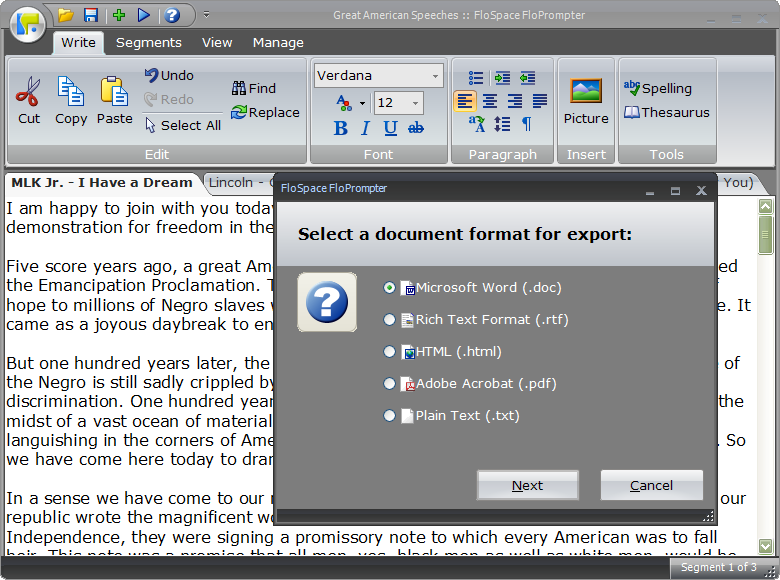This screenshot has width=780, height=580.
Task: Expand the font color dropdown arrow
Action: click(362, 103)
